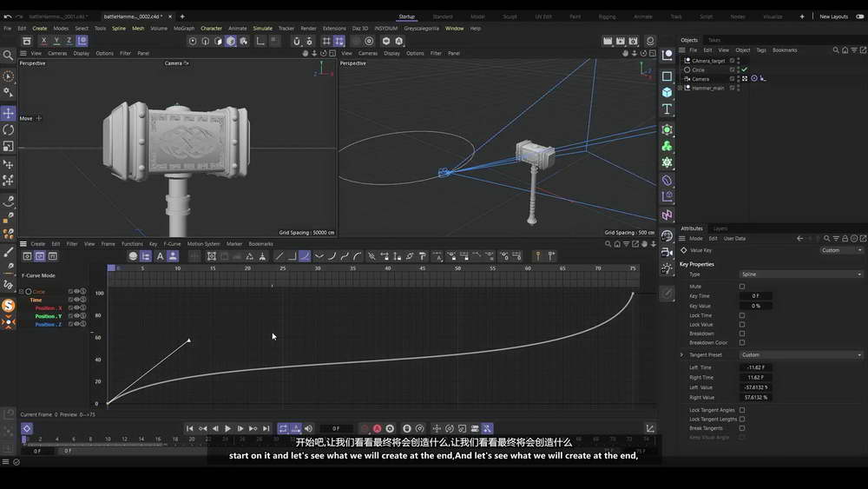The width and height of the screenshot is (868, 489).
Task: Click the record active objects red button
Action: click(x=365, y=429)
